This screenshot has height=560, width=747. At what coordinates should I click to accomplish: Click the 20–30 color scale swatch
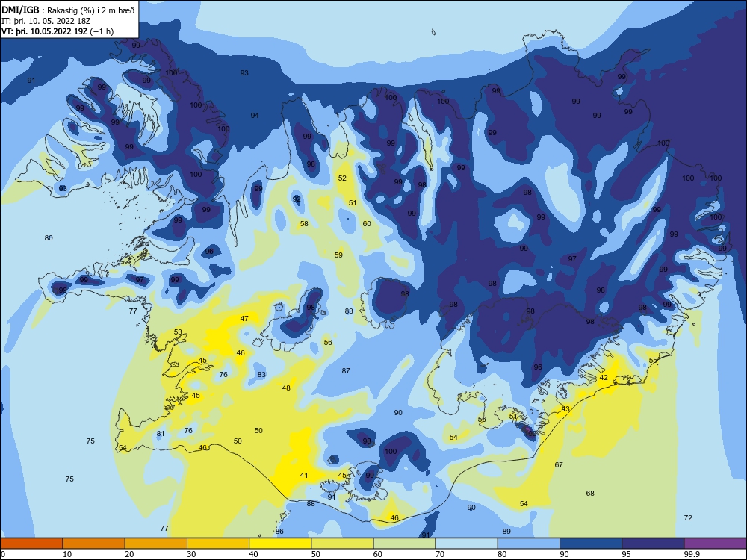[156, 544]
